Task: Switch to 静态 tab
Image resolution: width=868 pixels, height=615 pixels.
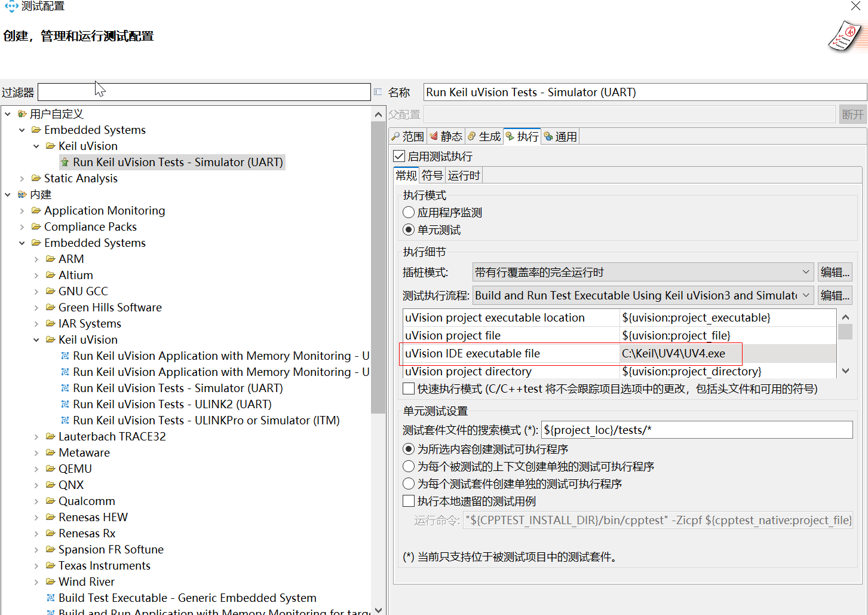Action: 446,136
